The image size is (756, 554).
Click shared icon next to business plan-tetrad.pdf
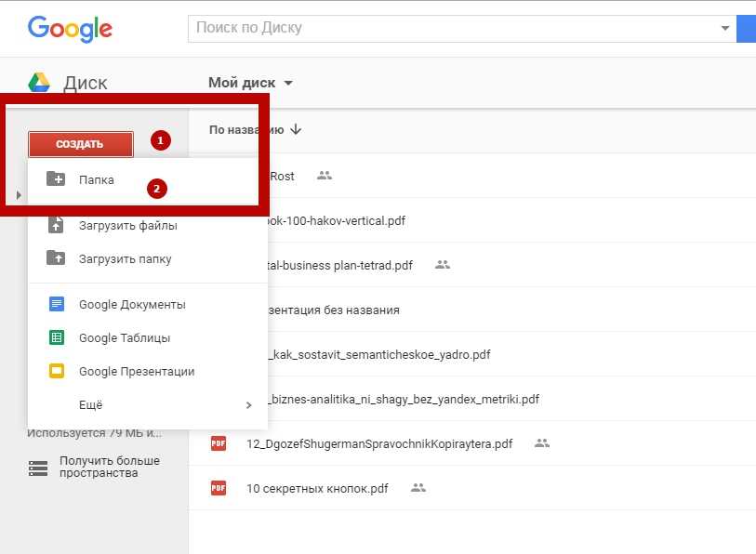coord(443,265)
